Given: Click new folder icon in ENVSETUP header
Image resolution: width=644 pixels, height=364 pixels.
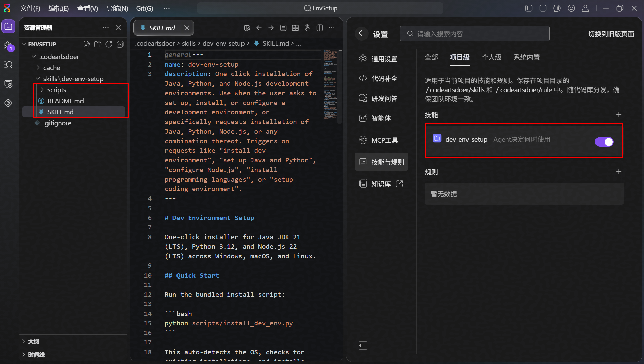Looking at the screenshot, I should tap(98, 44).
